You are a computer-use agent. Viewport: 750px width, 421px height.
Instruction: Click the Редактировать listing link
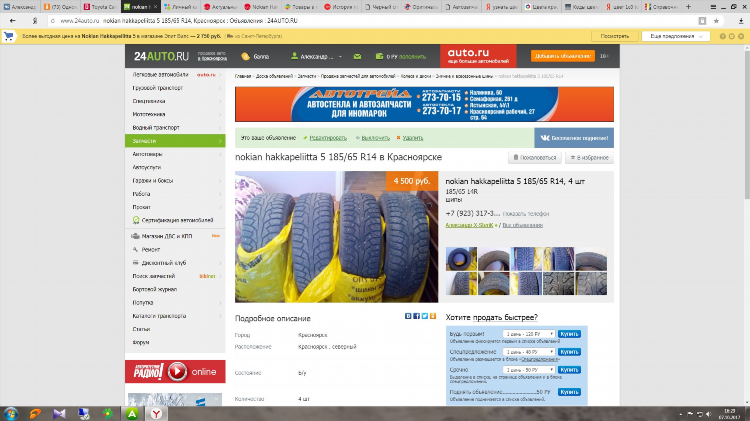point(328,138)
